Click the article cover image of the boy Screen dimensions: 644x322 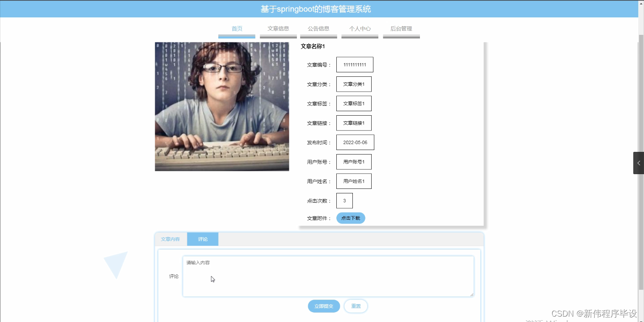(x=222, y=106)
